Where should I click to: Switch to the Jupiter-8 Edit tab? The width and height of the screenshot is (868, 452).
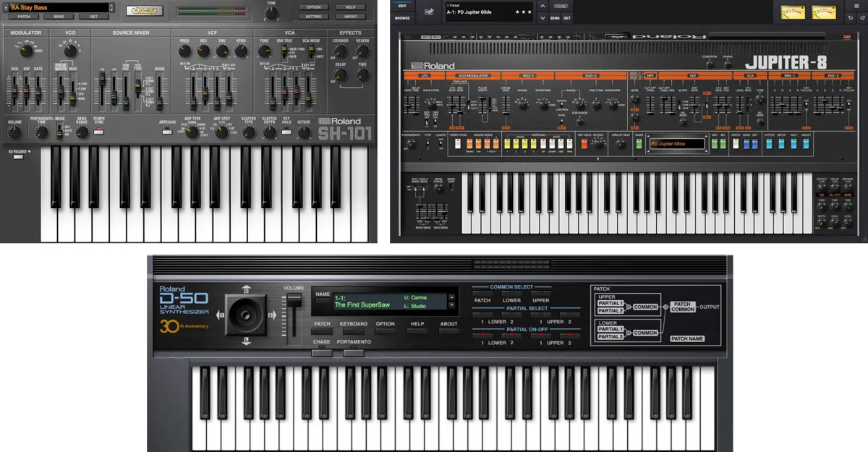coord(403,4)
